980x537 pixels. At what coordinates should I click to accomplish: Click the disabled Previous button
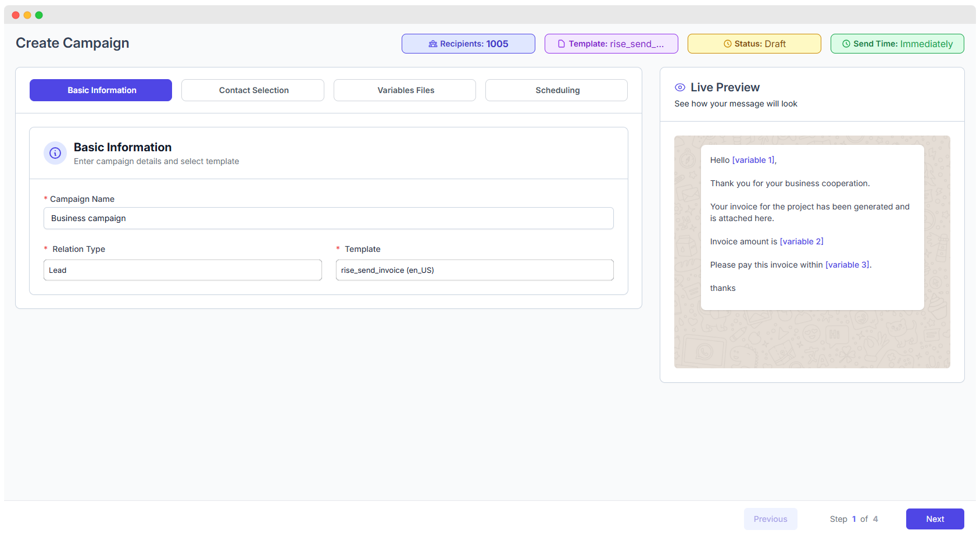(x=771, y=518)
